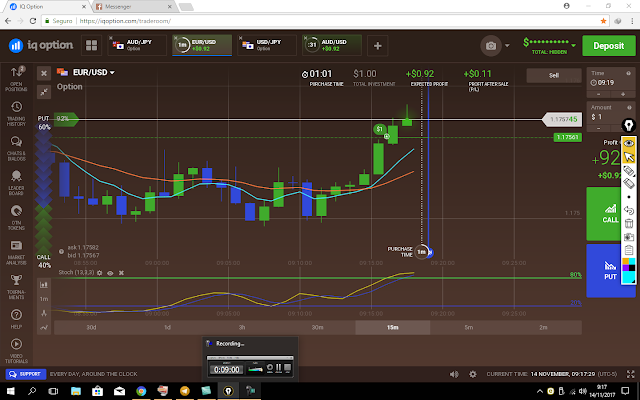640x400 pixels.
Task: Select the 1d timeframe
Action: pos(167,327)
